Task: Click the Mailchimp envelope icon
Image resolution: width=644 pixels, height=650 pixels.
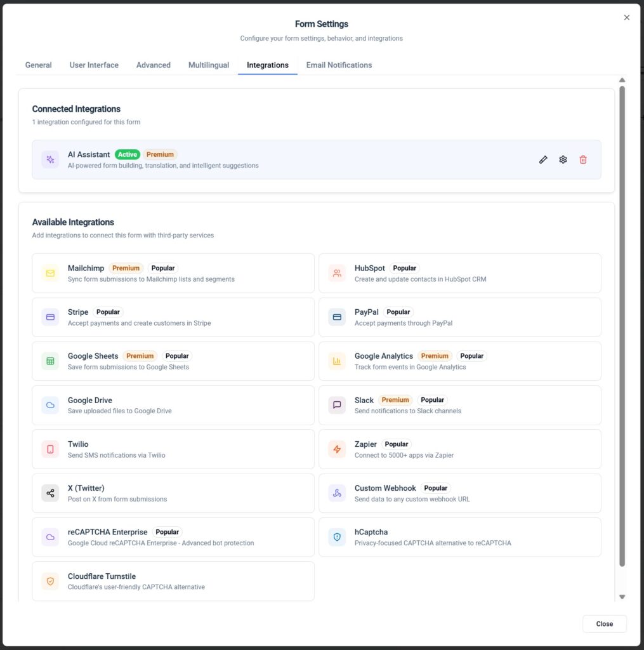Action: point(50,273)
